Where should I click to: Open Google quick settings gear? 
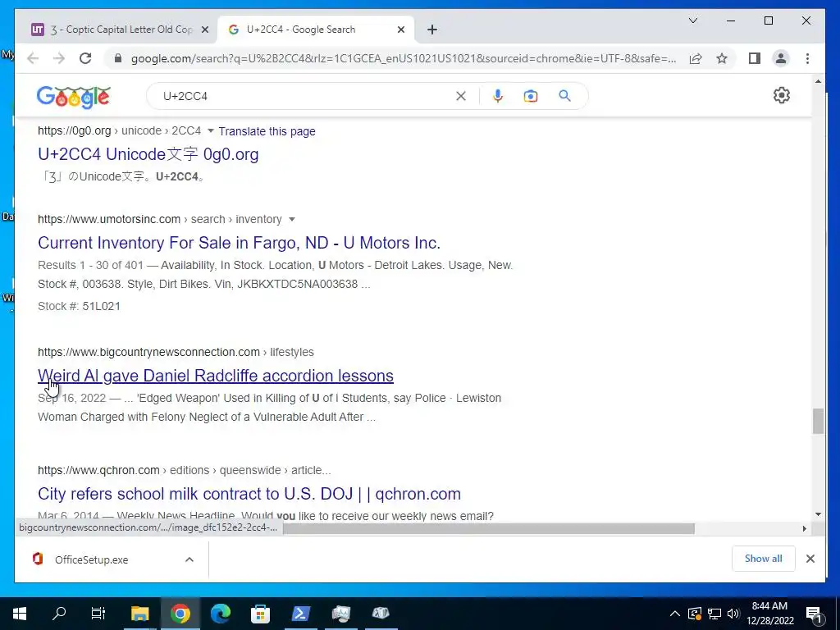(x=782, y=95)
